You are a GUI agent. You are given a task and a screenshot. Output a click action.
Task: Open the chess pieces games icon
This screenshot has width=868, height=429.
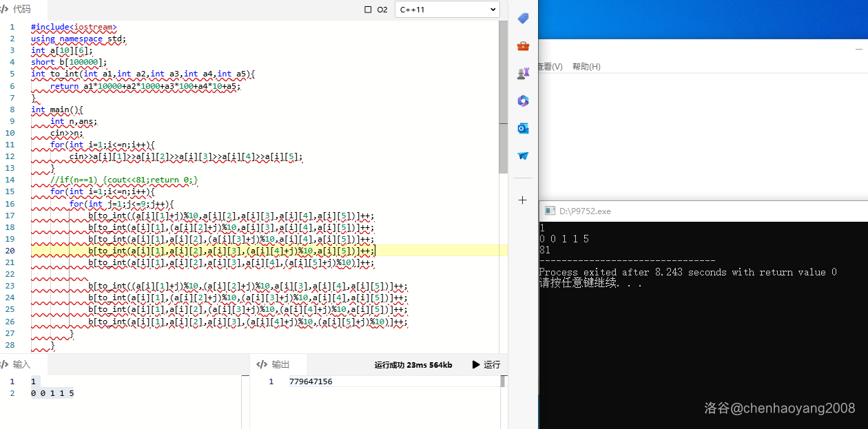point(523,73)
